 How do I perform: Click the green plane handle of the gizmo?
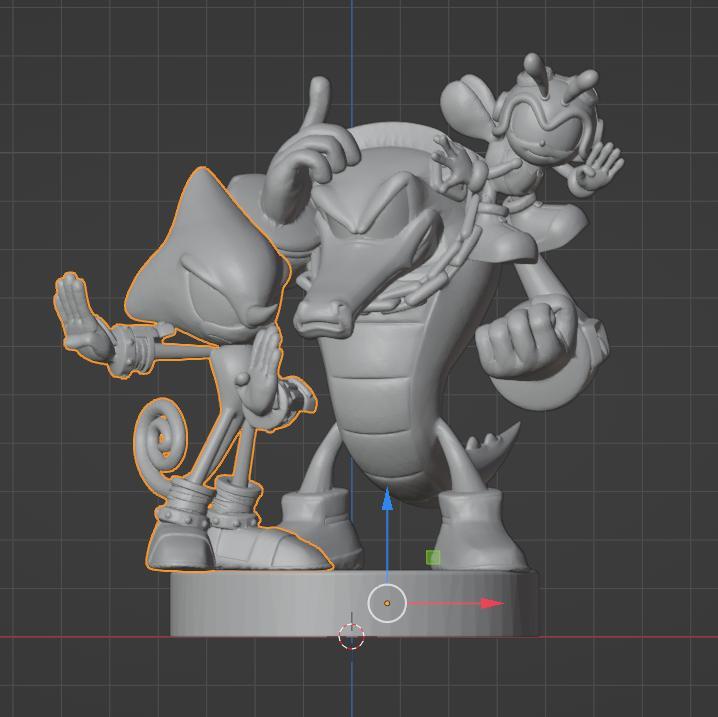[x=433, y=557]
